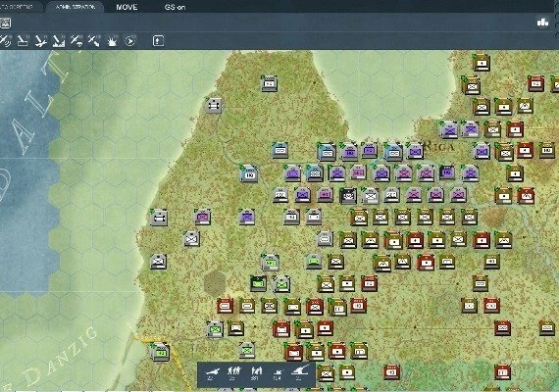Select the bomb city mission icon
This screenshot has width=559, height=392.
59,41
